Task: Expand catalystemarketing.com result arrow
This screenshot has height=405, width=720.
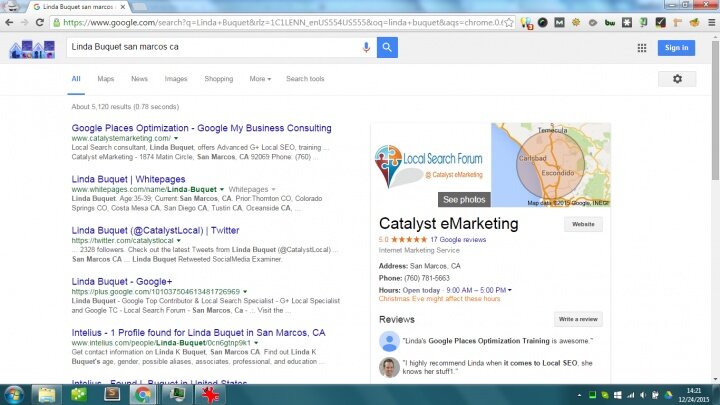Action: (x=176, y=138)
